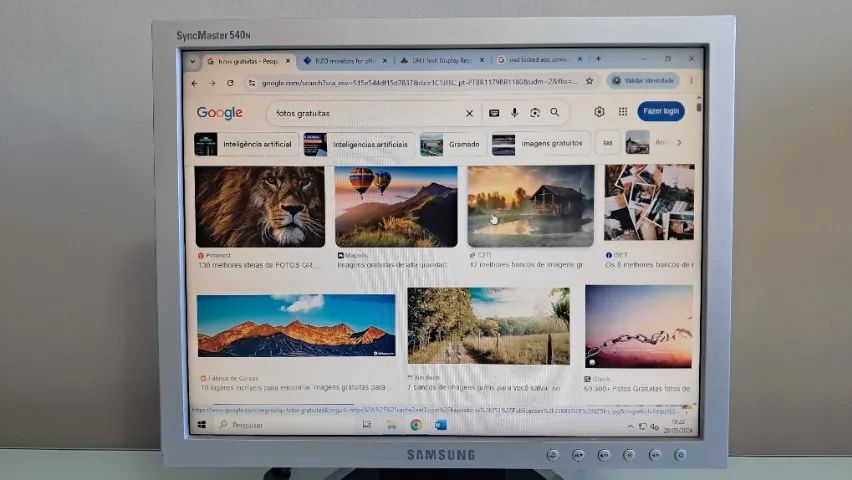
Task: Open '10 lugares incríveis' result link
Action: (296, 388)
